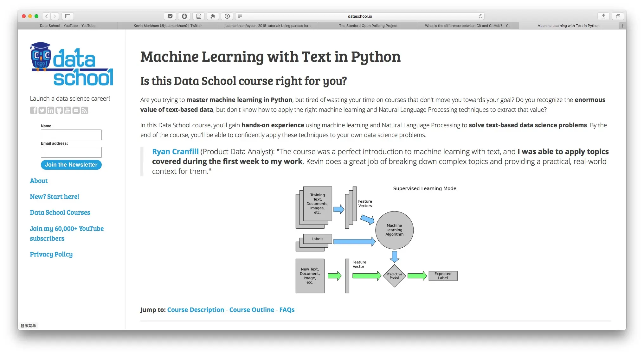
Task: Switch to The Stanford Open Policing Project tab
Action: pyautogui.click(x=368, y=26)
